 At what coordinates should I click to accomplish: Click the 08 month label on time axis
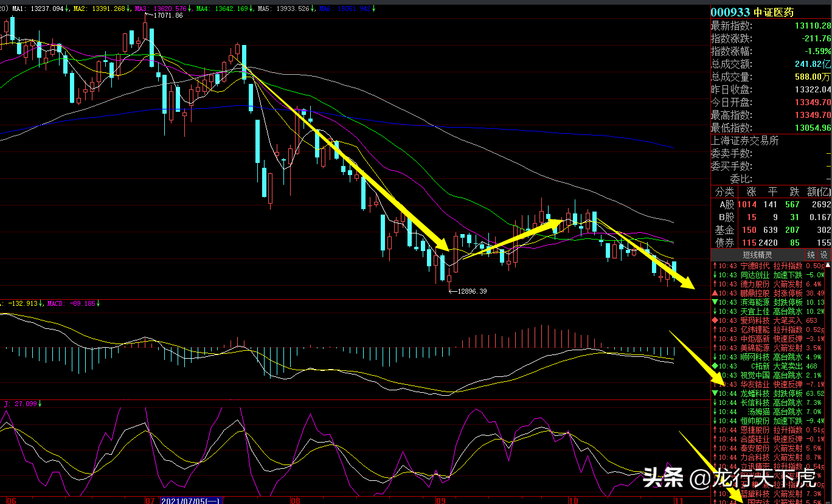point(296,500)
